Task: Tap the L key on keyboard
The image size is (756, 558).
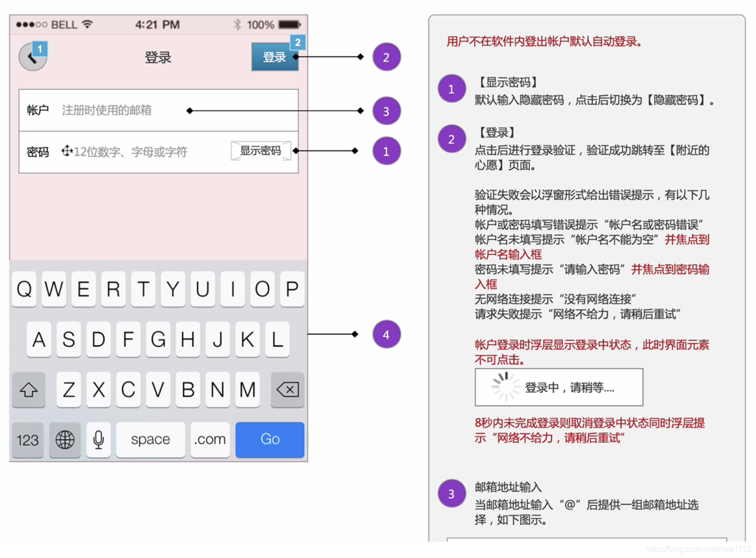Action: click(x=277, y=340)
